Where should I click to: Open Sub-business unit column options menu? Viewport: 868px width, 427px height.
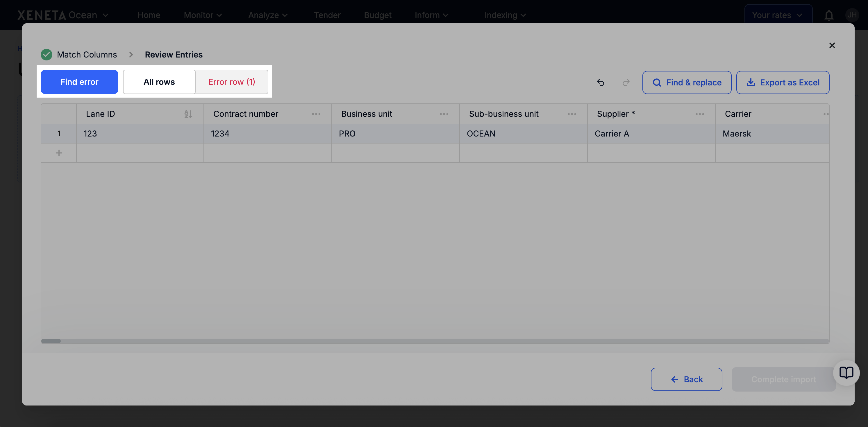point(571,114)
